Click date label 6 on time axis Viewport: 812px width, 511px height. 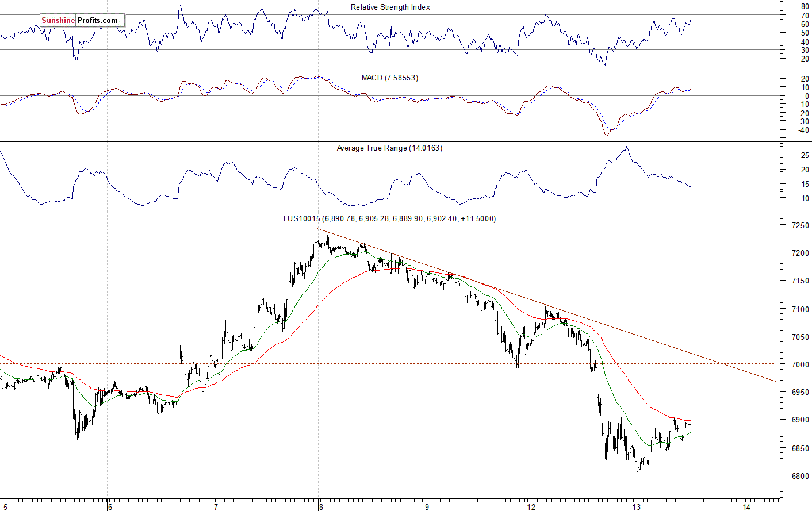tap(109, 507)
